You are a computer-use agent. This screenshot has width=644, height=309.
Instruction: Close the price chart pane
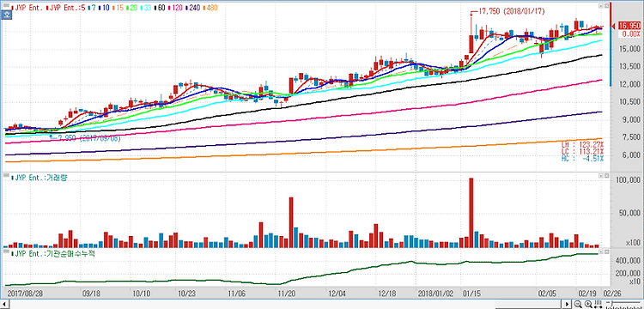(x=606, y=7)
